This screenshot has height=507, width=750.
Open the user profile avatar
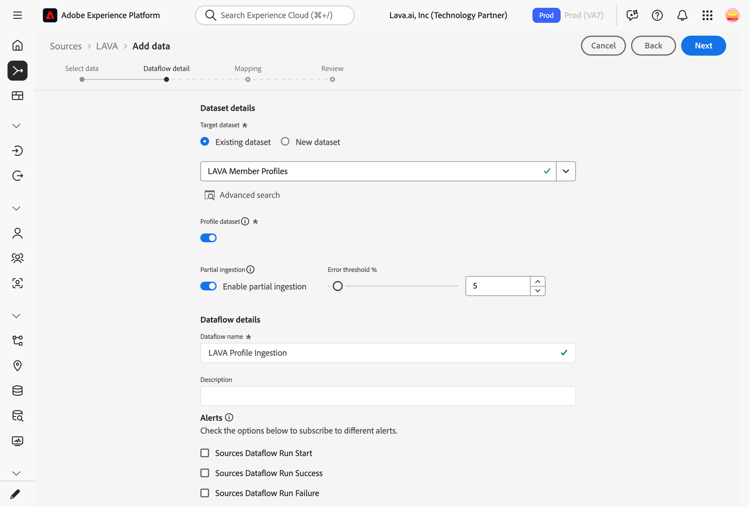(732, 15)
